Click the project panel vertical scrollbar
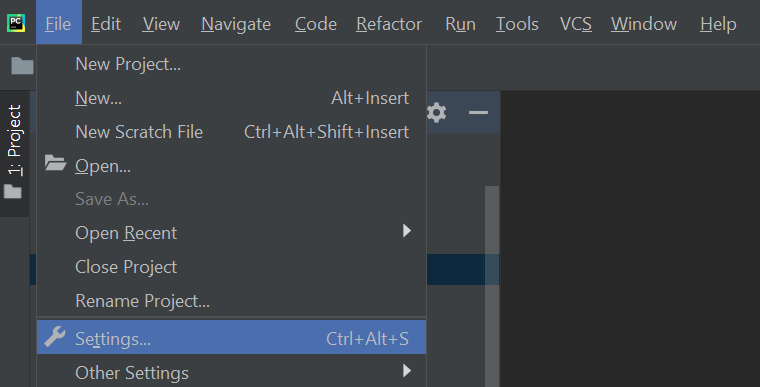This screenshot has height=387, width=760. (492, 286)
